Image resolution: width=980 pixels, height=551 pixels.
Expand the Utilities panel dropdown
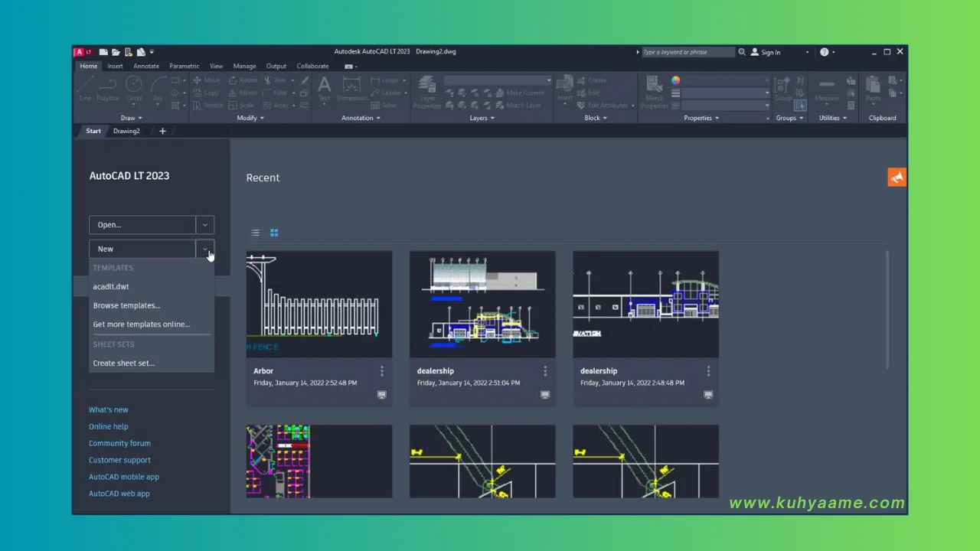[x=833, y=118]
